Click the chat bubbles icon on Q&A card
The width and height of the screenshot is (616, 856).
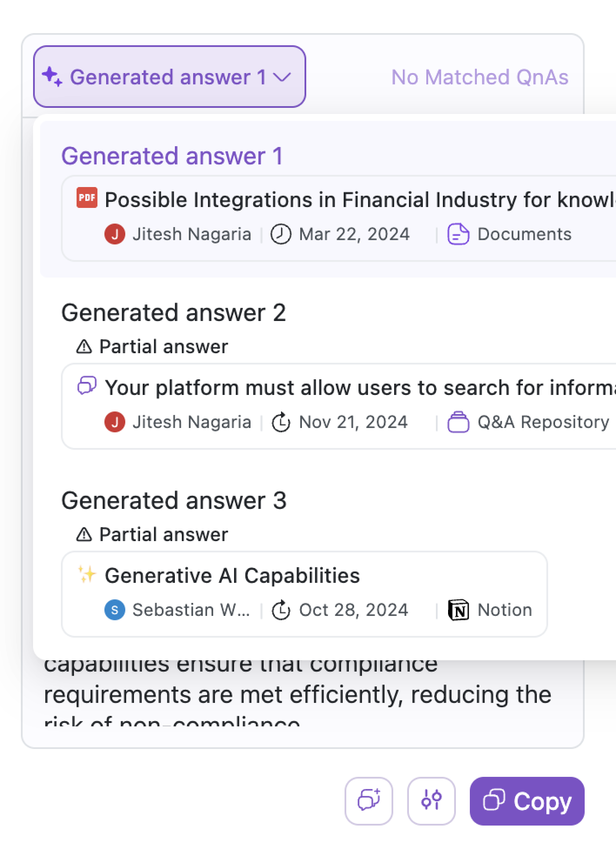coord(87,386)
